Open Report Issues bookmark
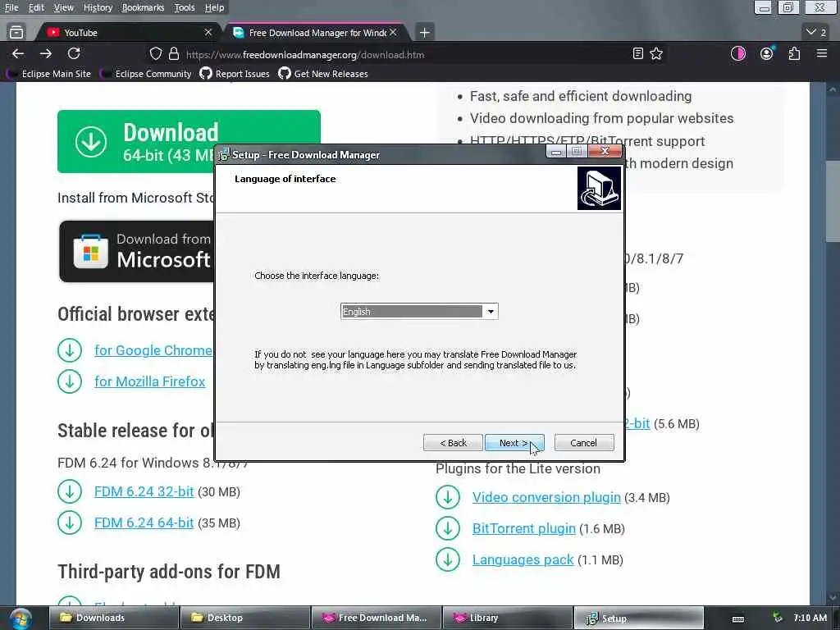Image resolution: width=840 pixels, height=630 pixels. tap(235, 74)
